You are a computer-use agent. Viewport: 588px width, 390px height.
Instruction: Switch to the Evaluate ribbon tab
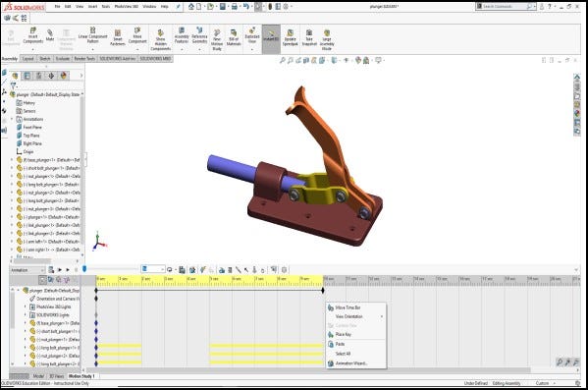[x=63, y=59]
